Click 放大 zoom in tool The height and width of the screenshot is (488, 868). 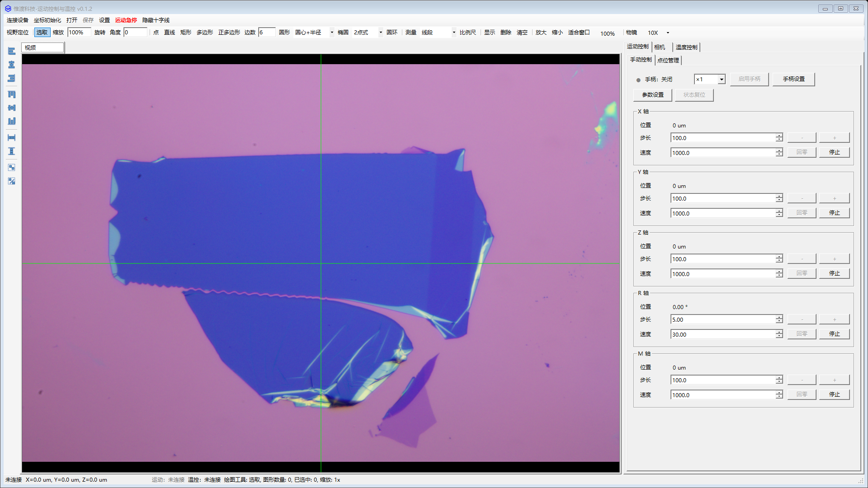[541, 33]
